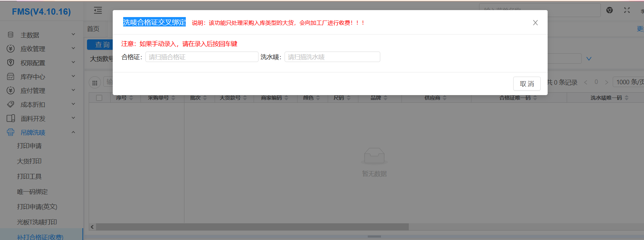Click the 查询 button
The height and width of the screenshot is (240, 644).
click(100, 45)
